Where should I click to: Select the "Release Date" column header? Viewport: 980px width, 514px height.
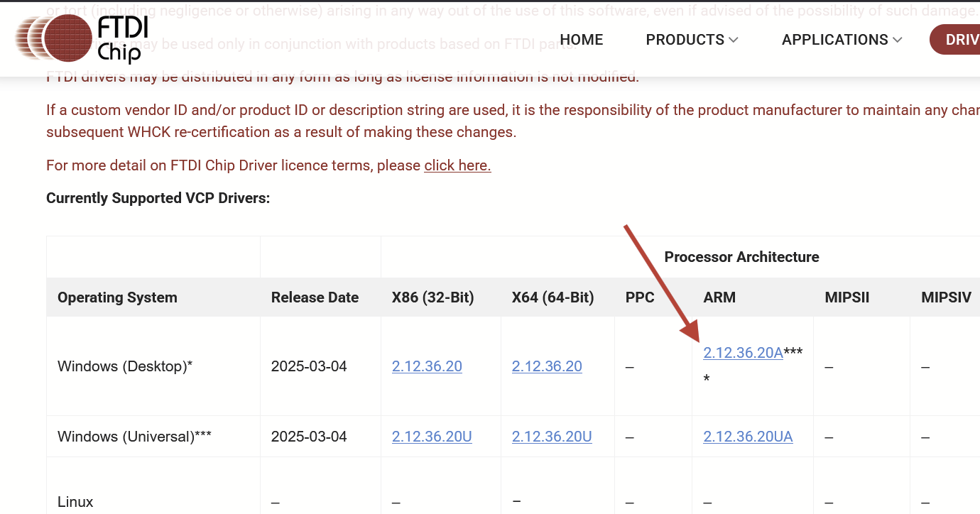pyautogui.click(x=315, y=297)
